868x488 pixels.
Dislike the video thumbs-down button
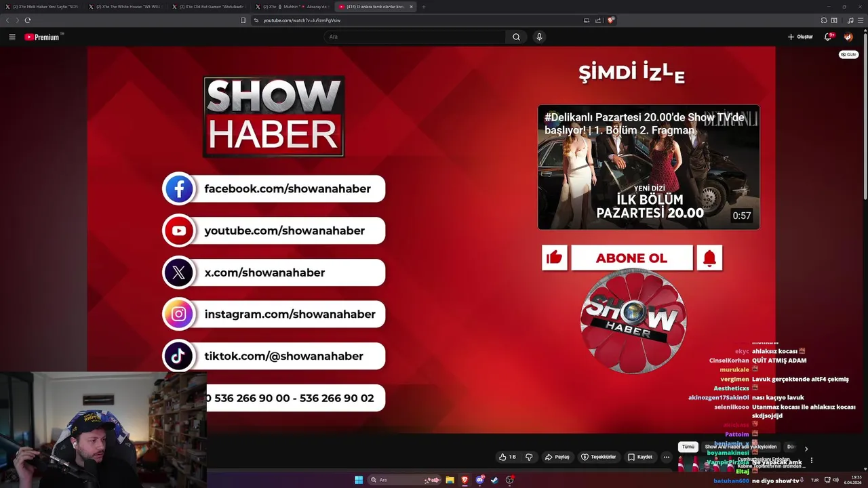click(x=529, y=457)
